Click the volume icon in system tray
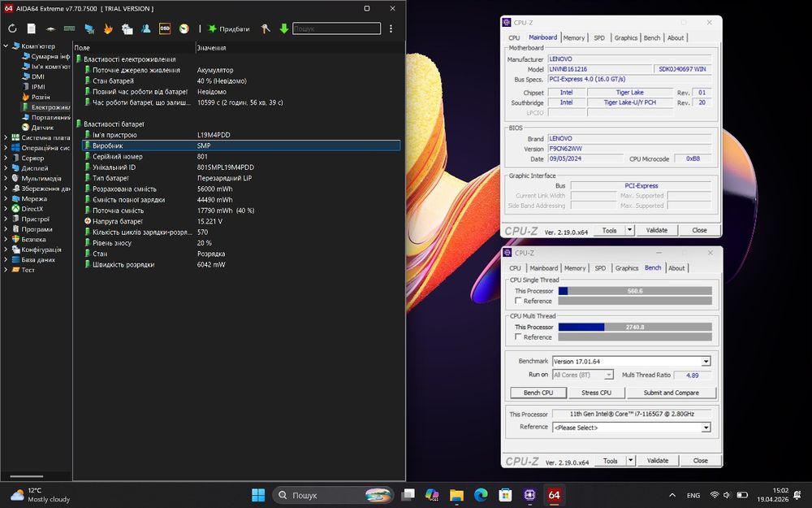The width and height of the screenshot is (812, 508). pos(727,495)
